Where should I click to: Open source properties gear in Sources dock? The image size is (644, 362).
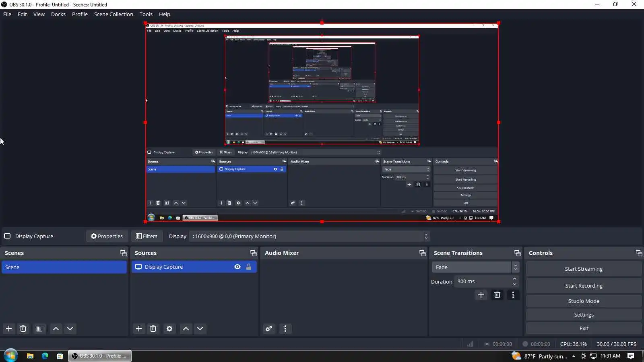click(x=169, y=329)
